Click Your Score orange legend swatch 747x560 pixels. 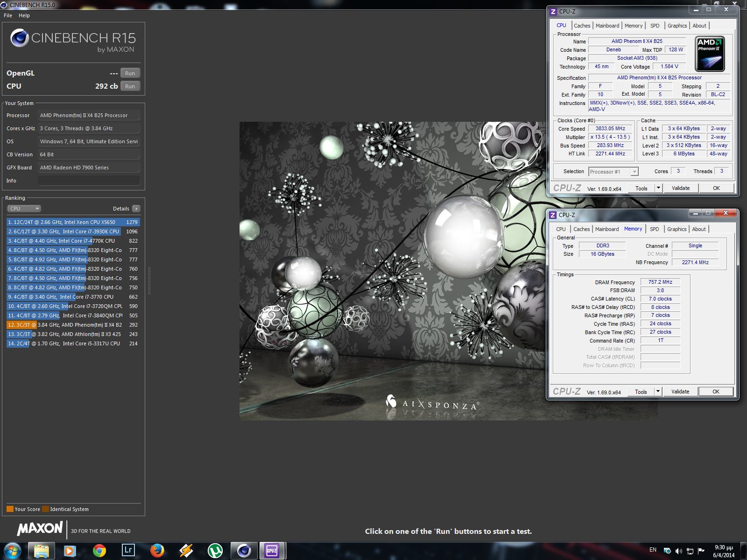pos(10,509)
